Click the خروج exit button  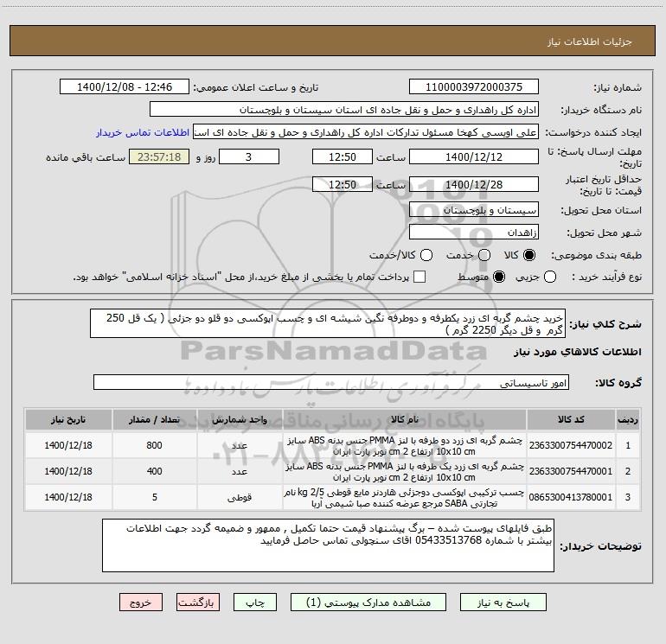click(141, 603)
